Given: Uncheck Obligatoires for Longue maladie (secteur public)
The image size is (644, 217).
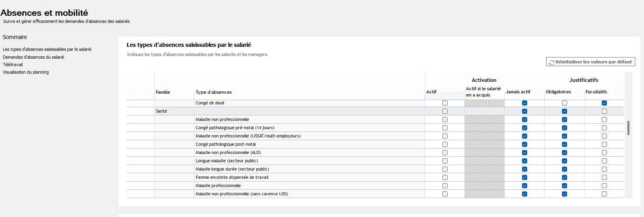Looking at the screenshot, I should [x=564, y=161].
